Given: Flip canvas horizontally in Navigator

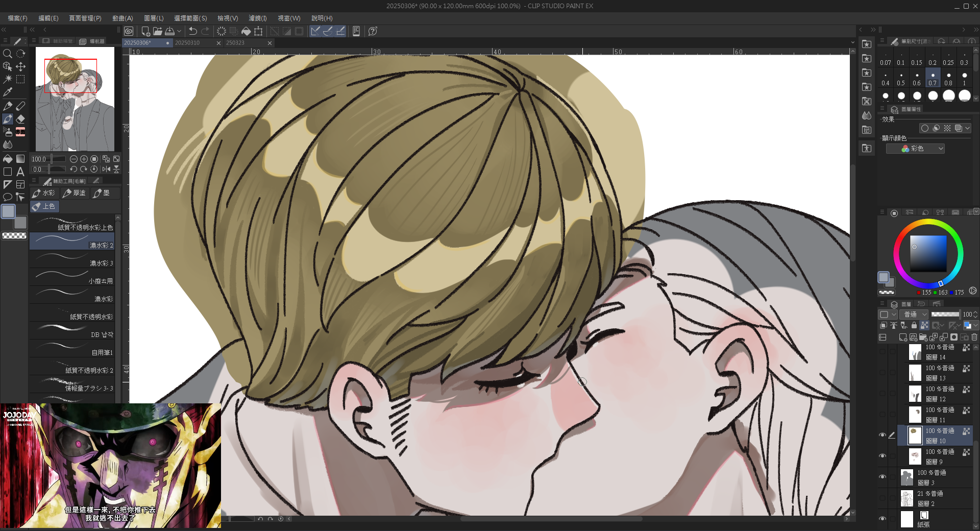Looking at the screenshot, I should point(106,169).
